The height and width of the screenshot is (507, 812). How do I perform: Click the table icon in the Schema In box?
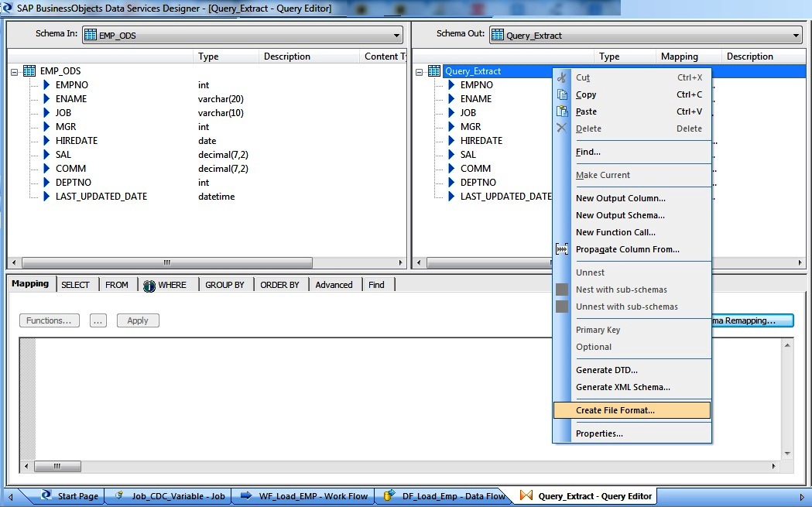[x=90, y=35]
